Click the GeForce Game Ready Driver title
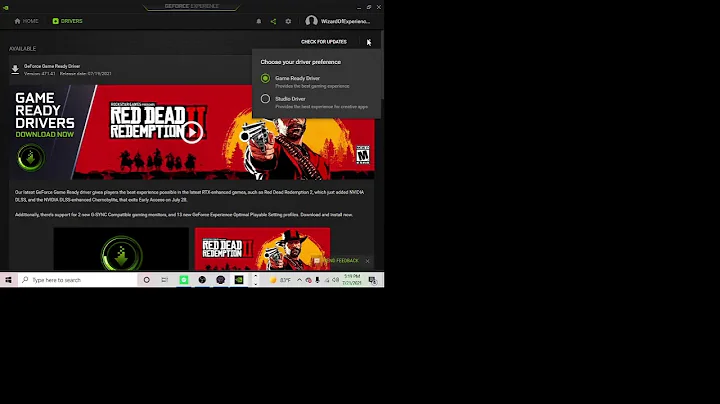720x404 pixels. point(52,66)
